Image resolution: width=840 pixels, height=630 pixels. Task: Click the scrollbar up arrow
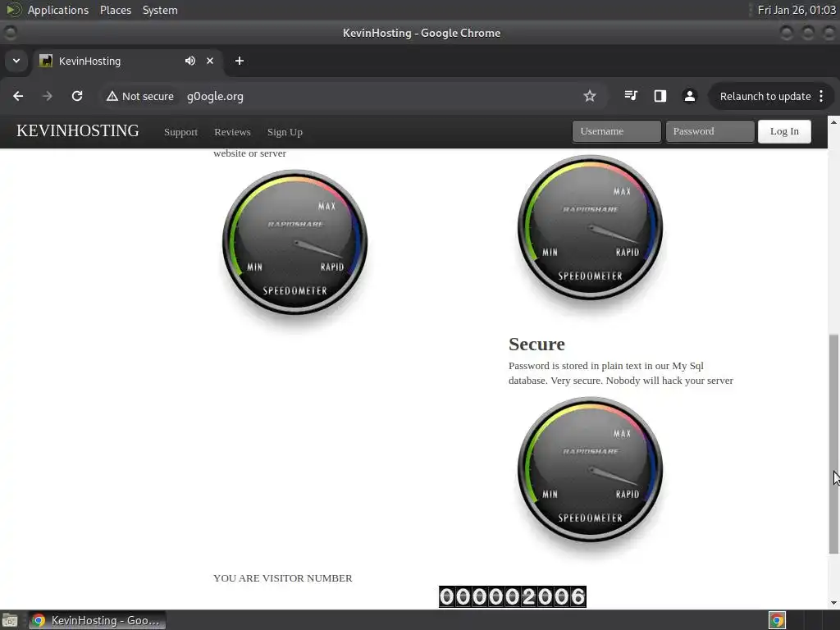pyautogui.click(x=833, y=122)
